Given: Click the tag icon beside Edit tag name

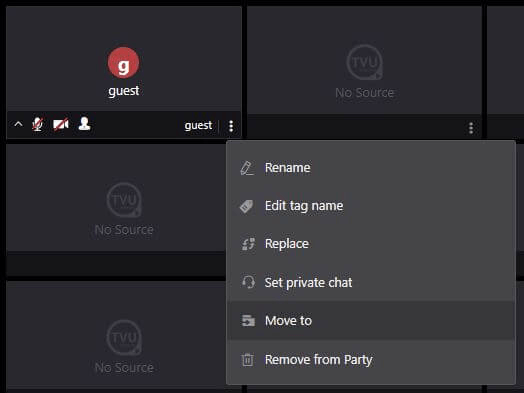Looking at the screenshot, I should [247, 206].
